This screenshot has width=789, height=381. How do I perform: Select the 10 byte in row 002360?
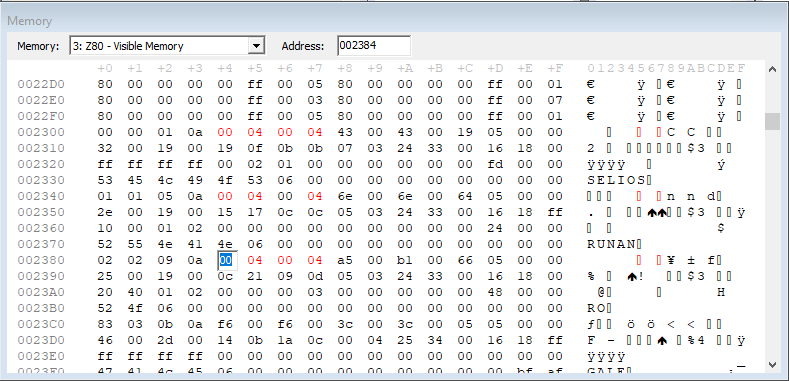pyautogui.click(x=105, y=228)
